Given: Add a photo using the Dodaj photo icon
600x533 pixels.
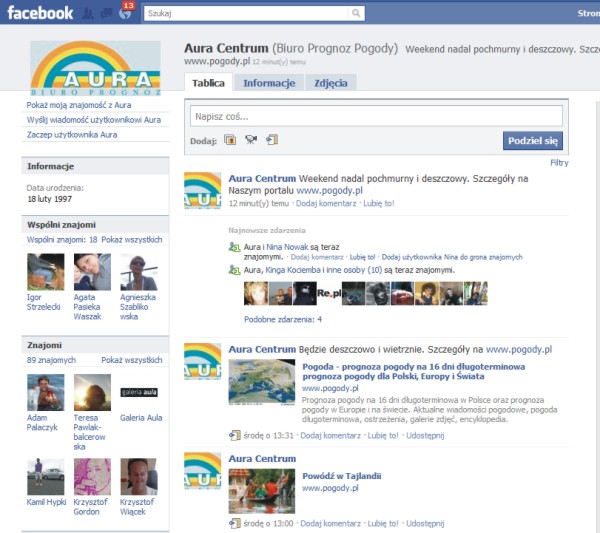Looking at the screenshot, I should (230, 140).
